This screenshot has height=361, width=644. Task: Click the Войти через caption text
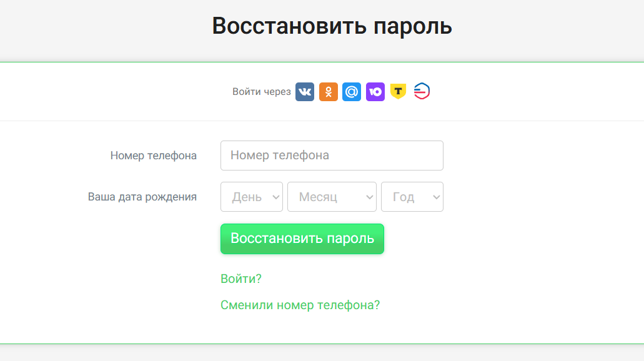point(262,92)
